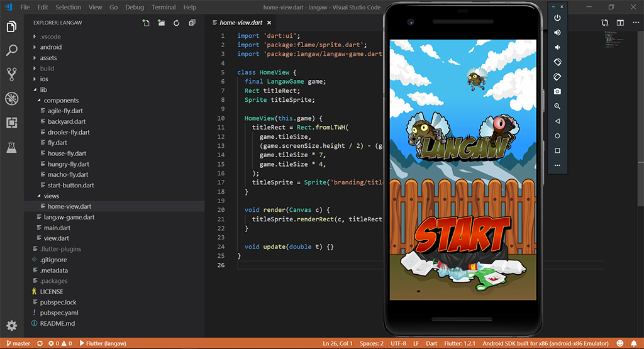The image size is (644, 349).
Task: Take emulator screenshot with camera icon
Action: pos(557,92)
